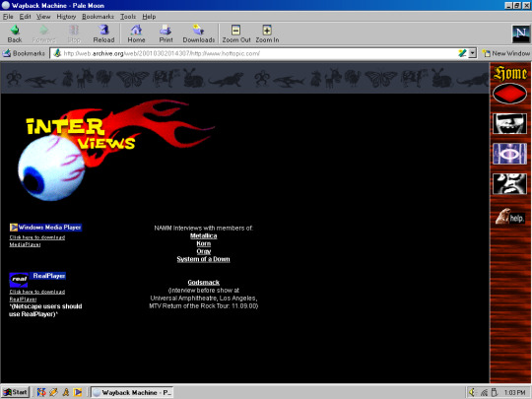Open the address bar history dropdown arrow
Screen dimensions: 532x399
[472, 53]
